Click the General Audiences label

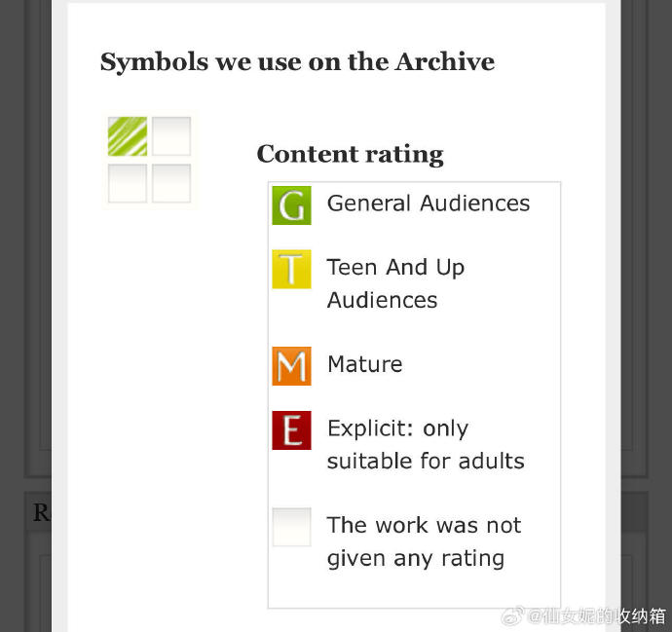point(429,204)
